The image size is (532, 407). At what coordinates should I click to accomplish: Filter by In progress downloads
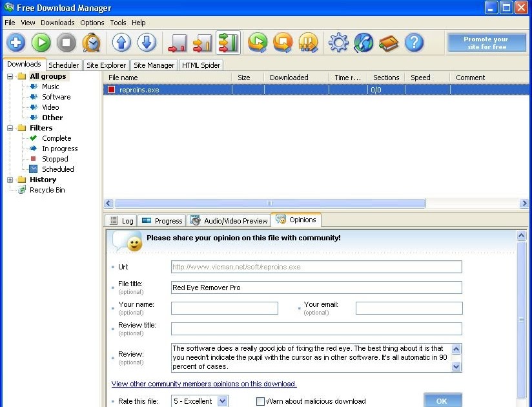59,149
